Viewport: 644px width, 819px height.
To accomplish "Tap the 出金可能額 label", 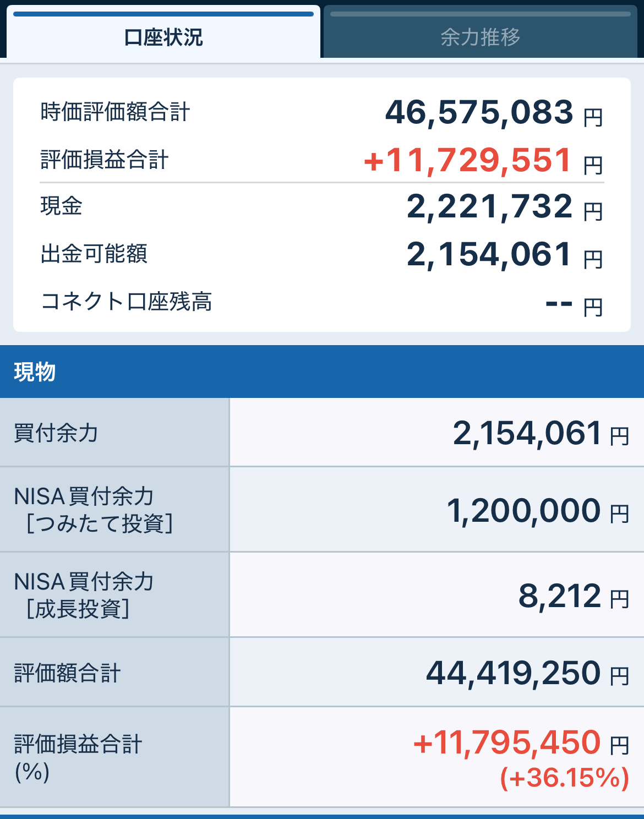I will click(x=94, y=254).
